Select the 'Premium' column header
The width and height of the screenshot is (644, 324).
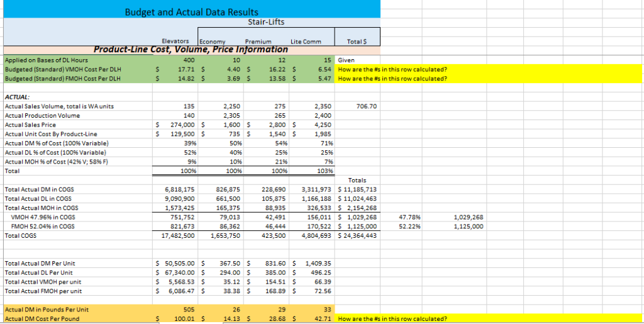click(258, 42)
